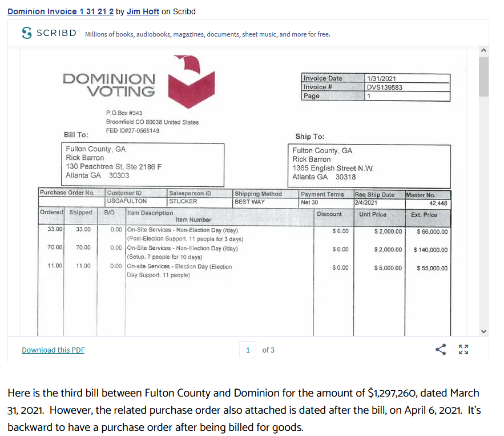The image size is (504, 436).
Task: Click "(Setup. 7 people for 10 days)" line
Action: click(x=164, y=257)
